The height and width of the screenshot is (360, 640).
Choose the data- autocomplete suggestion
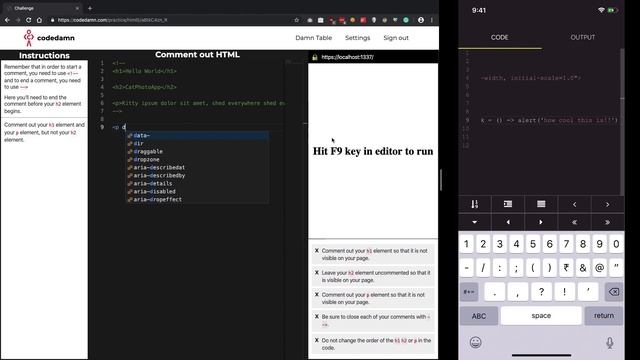197,136
